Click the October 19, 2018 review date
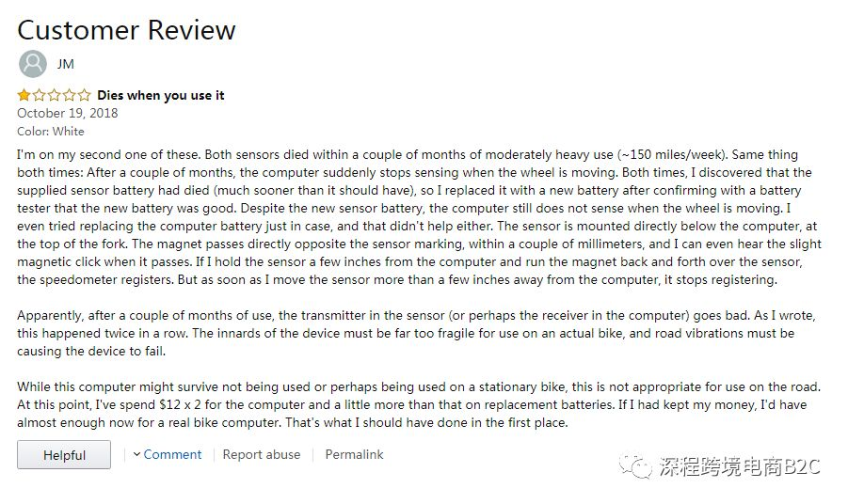 pyautogui.click(x=68, y=113)
